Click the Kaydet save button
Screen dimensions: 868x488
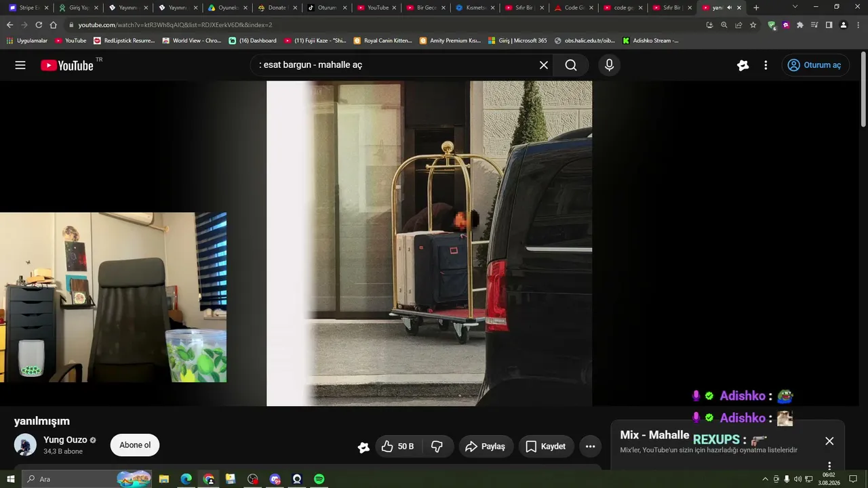546,446
